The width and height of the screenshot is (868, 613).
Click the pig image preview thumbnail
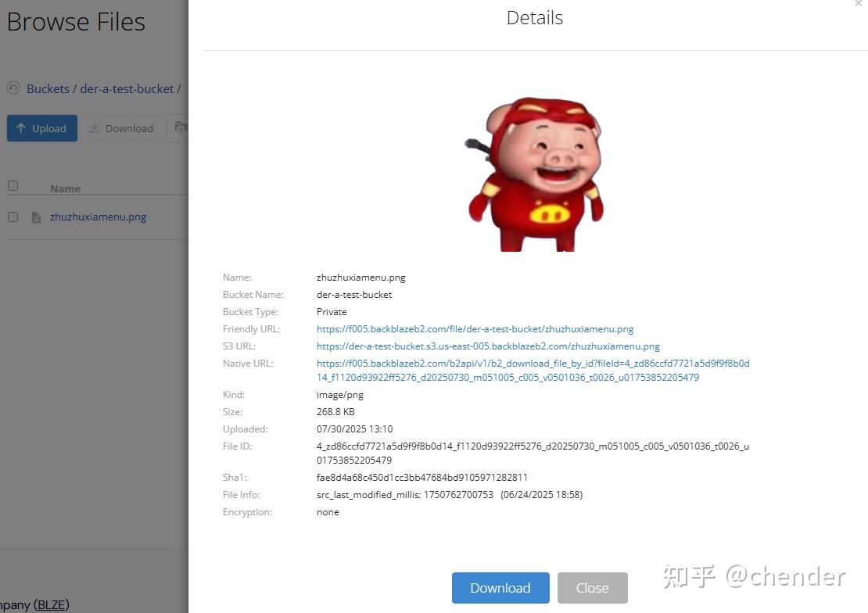(x=534, y=174)
